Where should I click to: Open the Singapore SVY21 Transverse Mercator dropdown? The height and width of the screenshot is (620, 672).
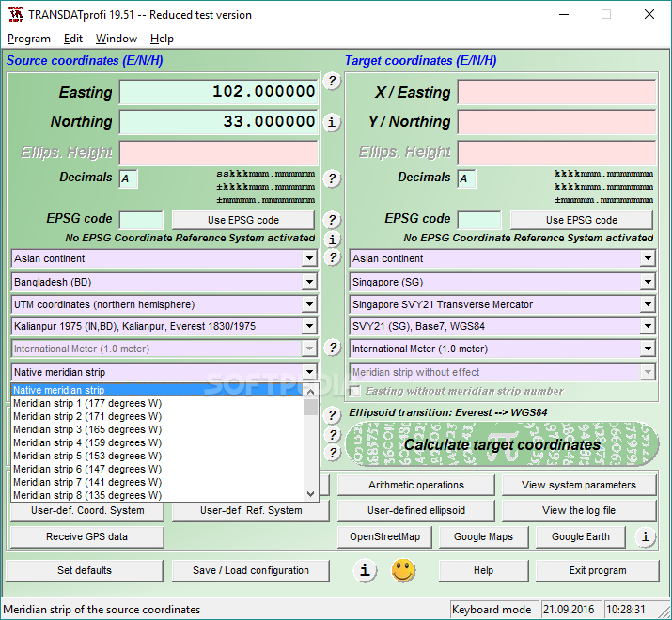click(648, 304)
